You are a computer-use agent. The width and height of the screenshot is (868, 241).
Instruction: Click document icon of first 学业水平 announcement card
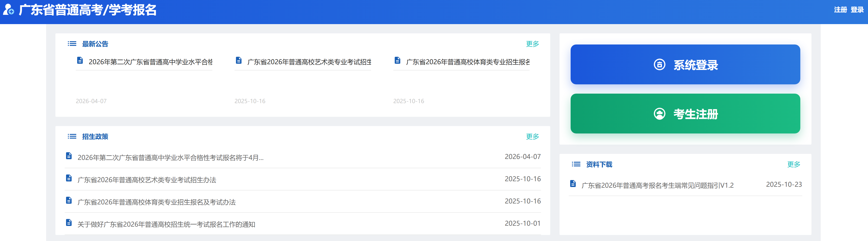[80, 61]
